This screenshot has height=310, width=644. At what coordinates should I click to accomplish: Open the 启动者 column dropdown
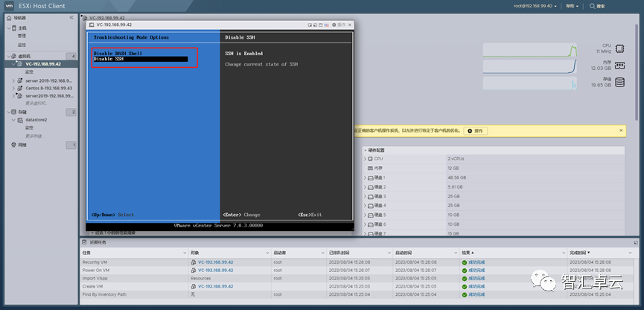click(324, 252)
